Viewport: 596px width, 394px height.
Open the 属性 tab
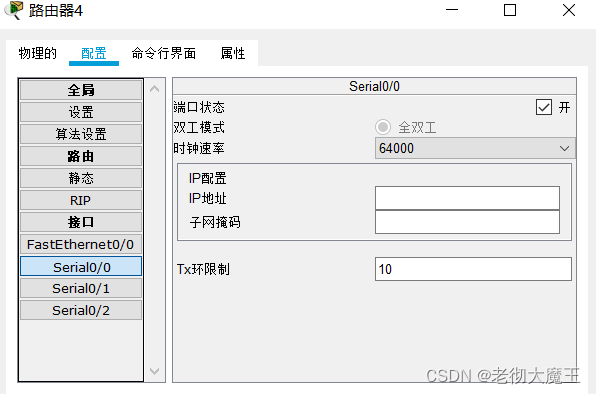[x=233, y=53]
